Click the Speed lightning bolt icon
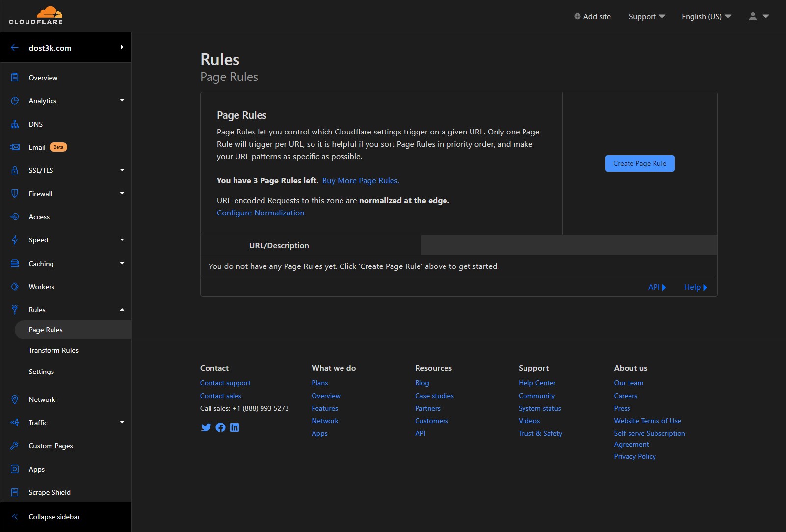 (x=15, y=240)
